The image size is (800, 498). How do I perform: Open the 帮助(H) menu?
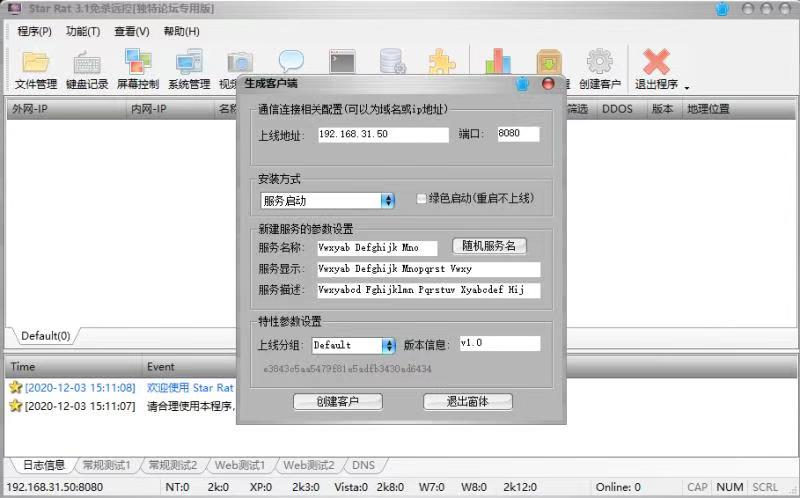pos(181,31)
